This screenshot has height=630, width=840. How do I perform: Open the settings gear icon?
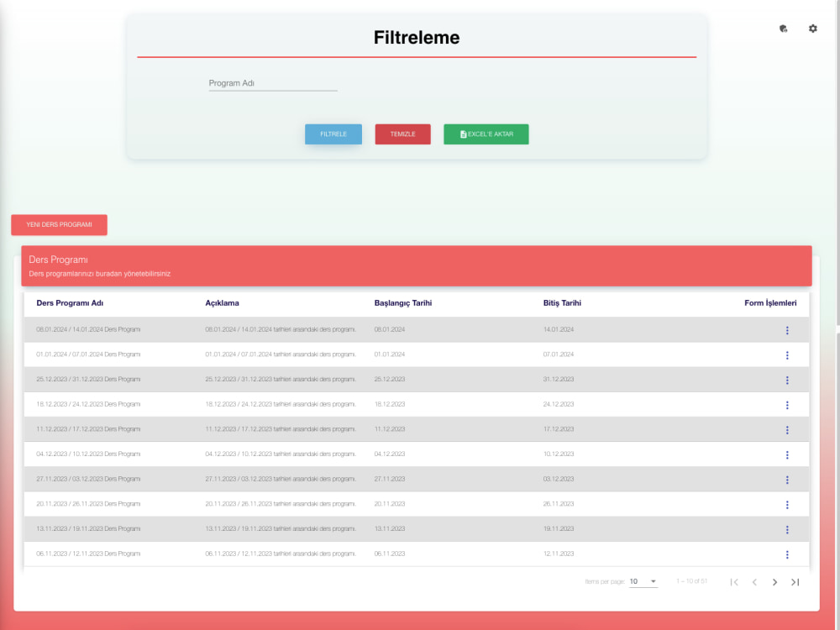pos(812,29)
